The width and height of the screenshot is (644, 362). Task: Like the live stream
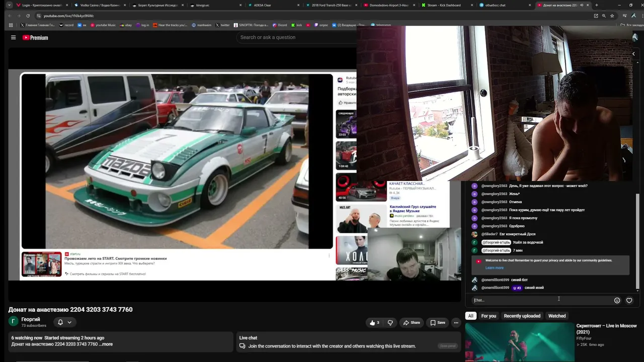pos(374,323)
